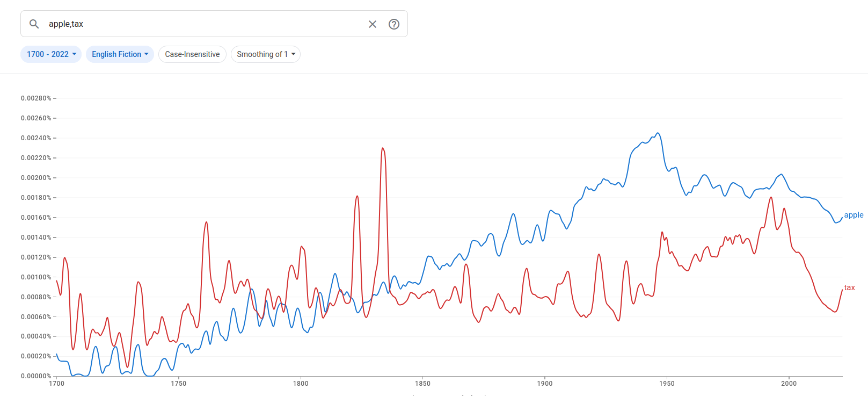Click the 2000 year tick label
The image size is (868, 396).
789,383
